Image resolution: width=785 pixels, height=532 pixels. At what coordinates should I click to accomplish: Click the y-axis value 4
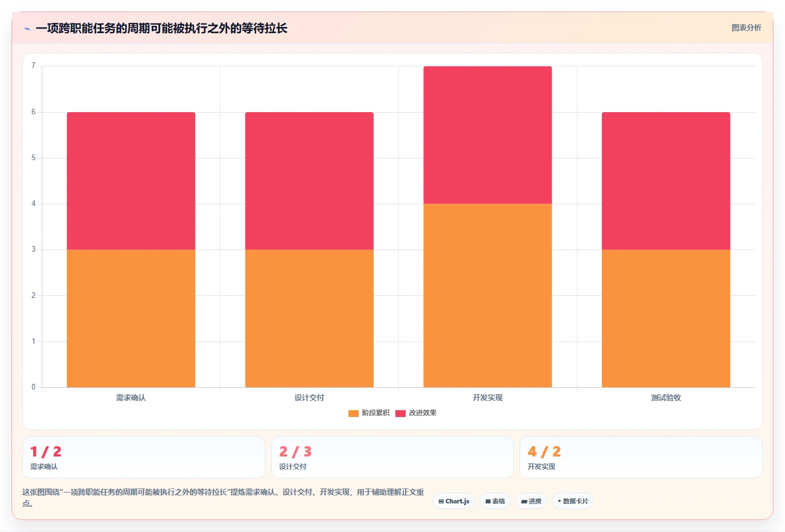(x=34, y=204)
